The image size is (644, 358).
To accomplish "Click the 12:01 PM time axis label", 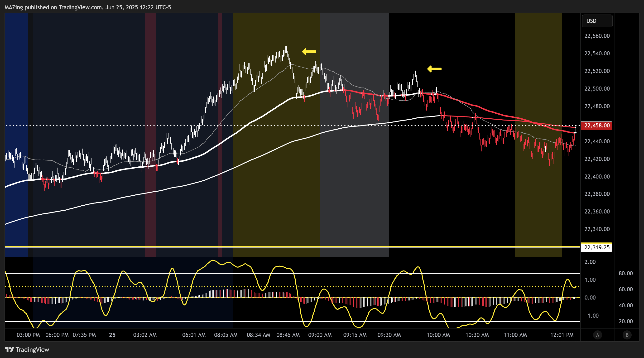I will point(562,335).
